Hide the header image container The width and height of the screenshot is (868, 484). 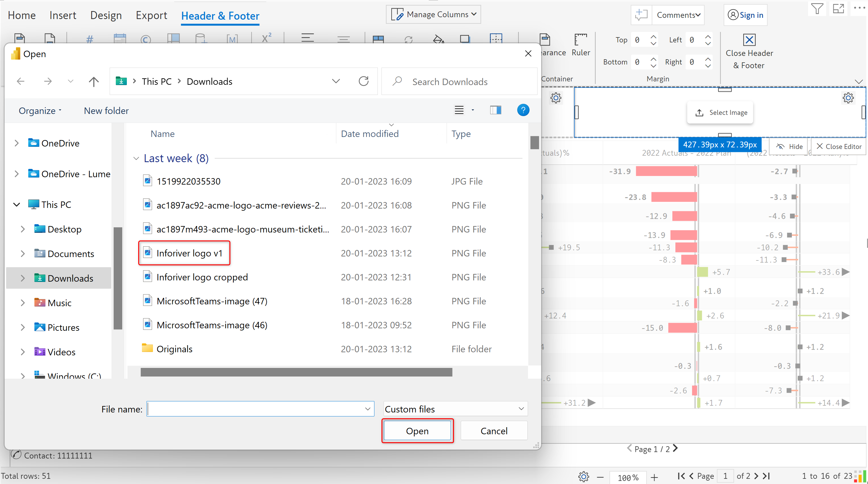tap(789, 146)
